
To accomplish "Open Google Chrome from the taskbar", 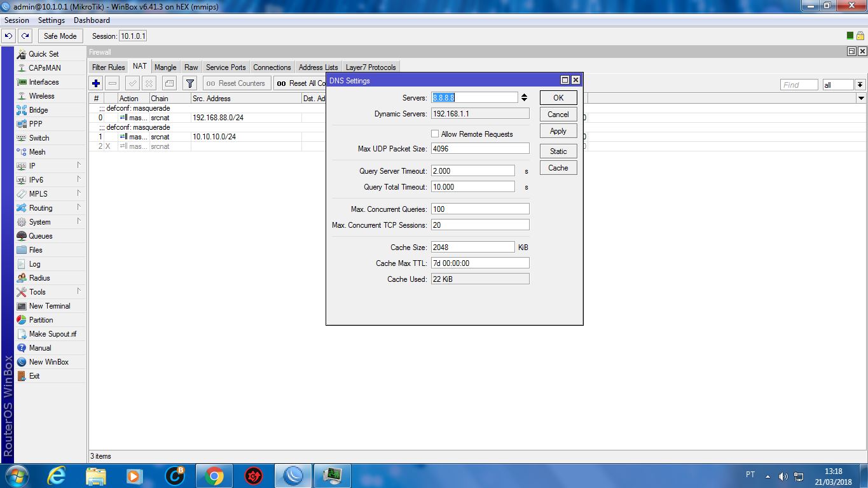I will click(214, 475).
